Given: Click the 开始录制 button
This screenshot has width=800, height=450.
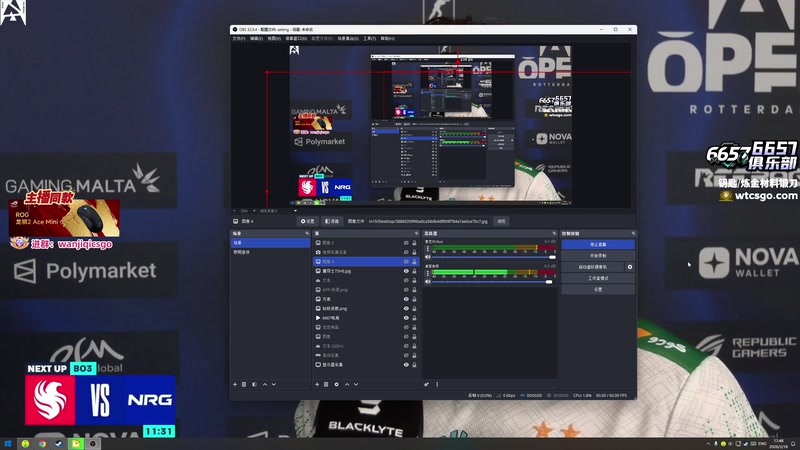Looking at the screenshot, I should click(x=598, y=256).
